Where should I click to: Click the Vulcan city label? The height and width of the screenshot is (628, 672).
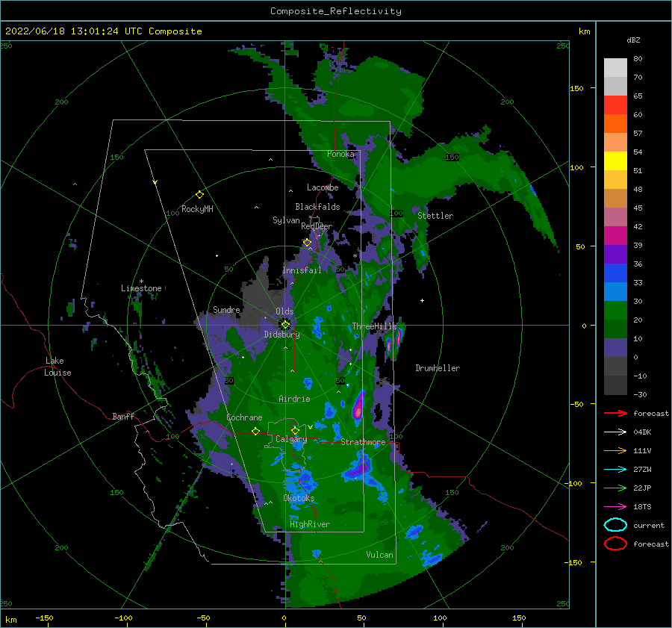[x=379, y=555]
